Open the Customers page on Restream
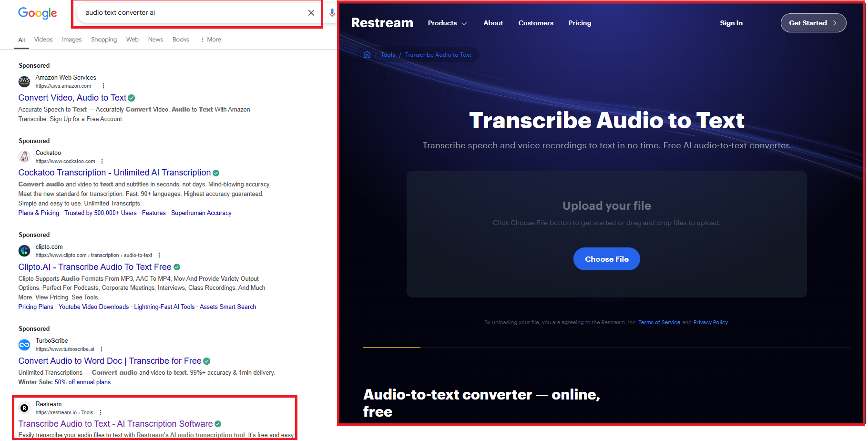Screen dimensions: 868x441 pyautogui.click(x=536, y=23)
